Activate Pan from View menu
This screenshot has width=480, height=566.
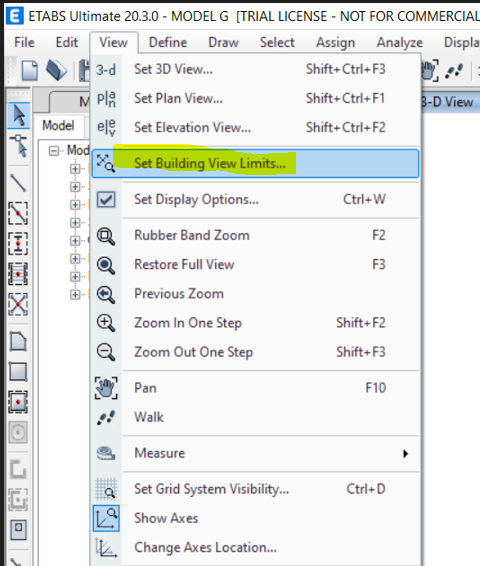point(256,388)
